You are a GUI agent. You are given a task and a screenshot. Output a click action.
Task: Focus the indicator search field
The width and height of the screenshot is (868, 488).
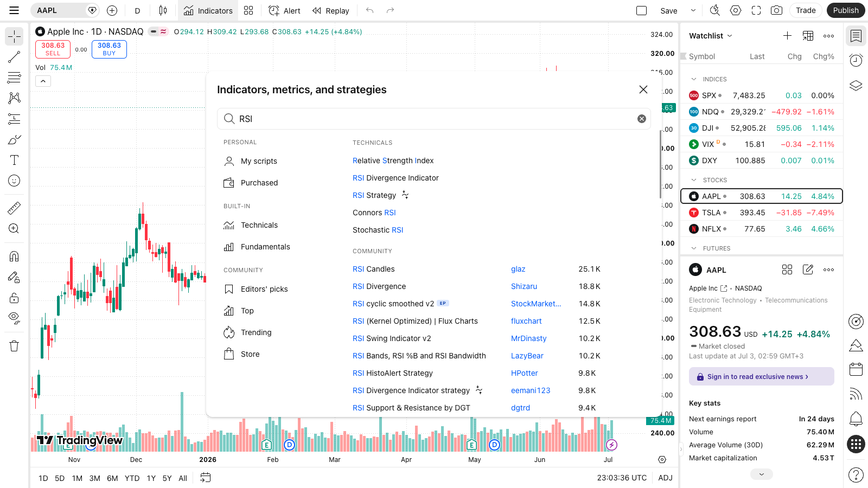tap(434, 119)
